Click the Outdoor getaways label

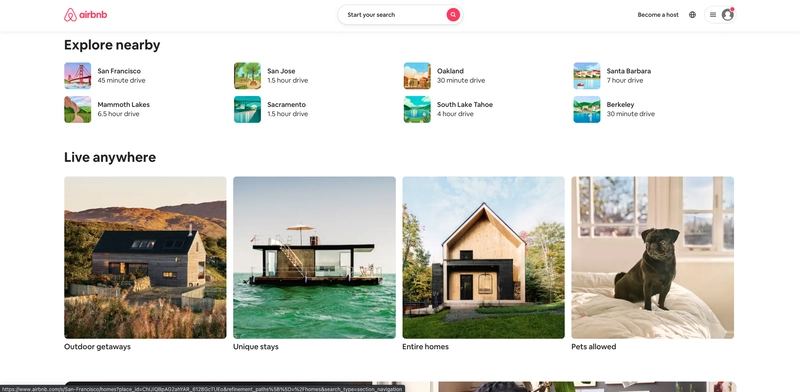coord(97,347)
